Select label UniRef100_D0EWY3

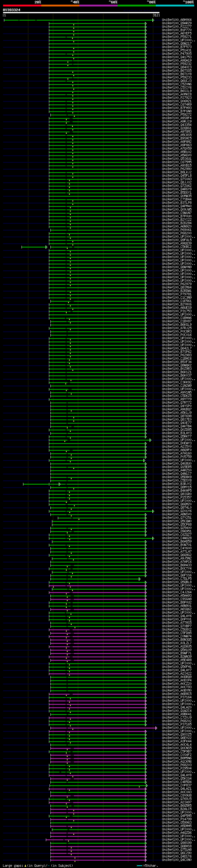click(x=177, y=443)
